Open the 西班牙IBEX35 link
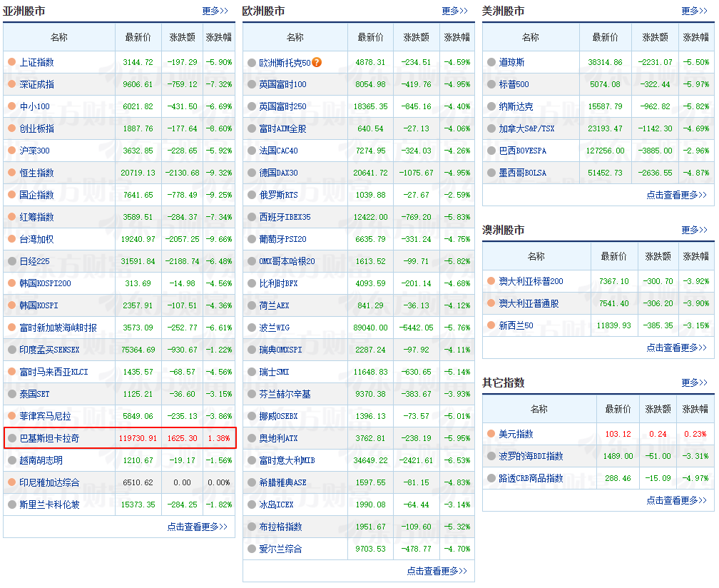Screen dimensions: 719x588 pos(285,218)
